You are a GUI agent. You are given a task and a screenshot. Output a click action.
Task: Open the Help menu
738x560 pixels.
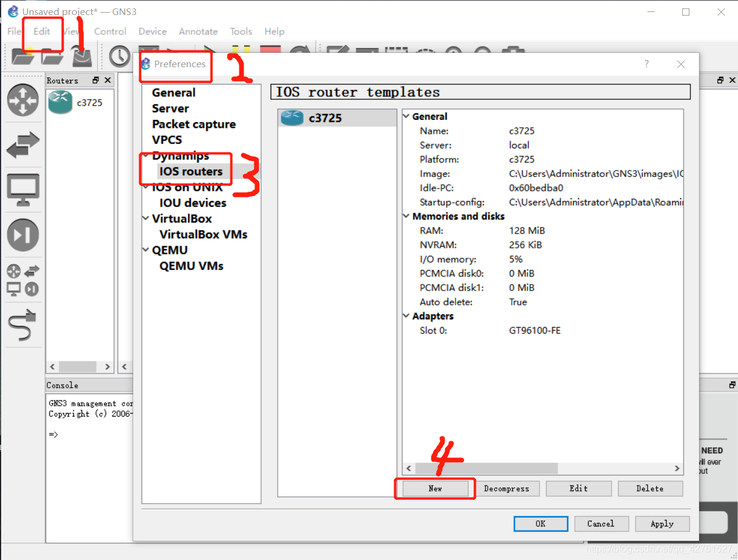click(274, 31)
